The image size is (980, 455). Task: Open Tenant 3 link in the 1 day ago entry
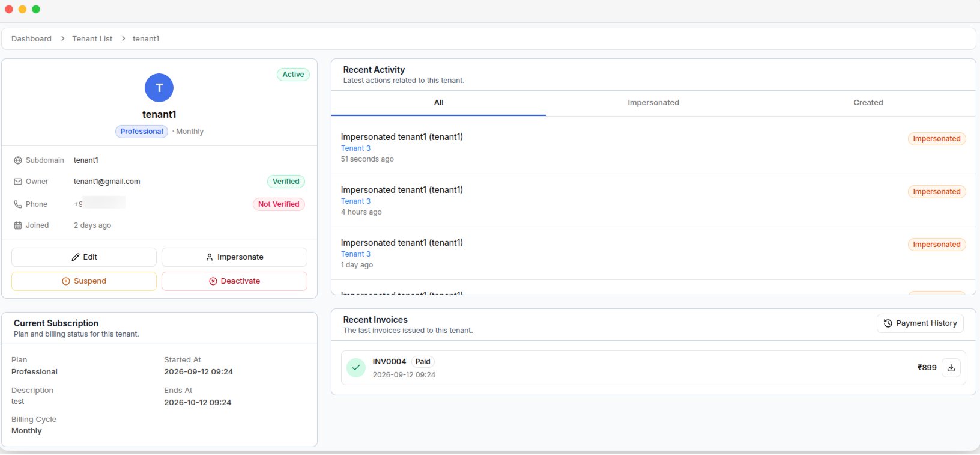tap(355, 254)
